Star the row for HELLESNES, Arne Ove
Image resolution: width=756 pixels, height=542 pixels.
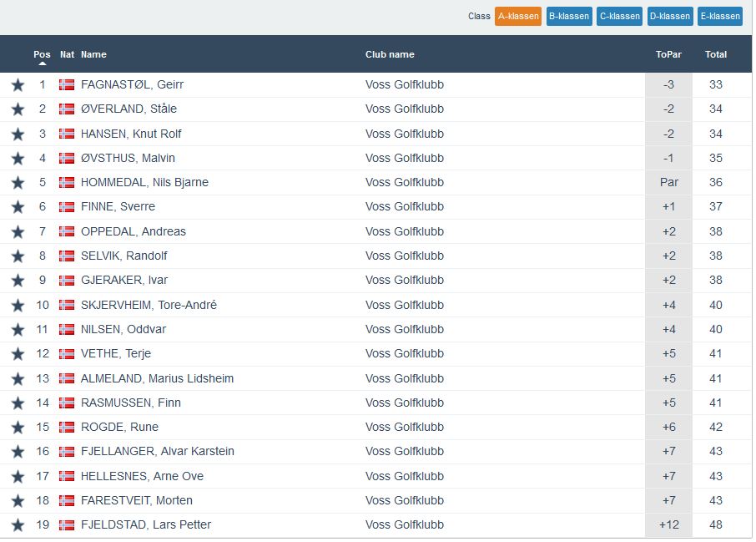click(x=18, y=477)
